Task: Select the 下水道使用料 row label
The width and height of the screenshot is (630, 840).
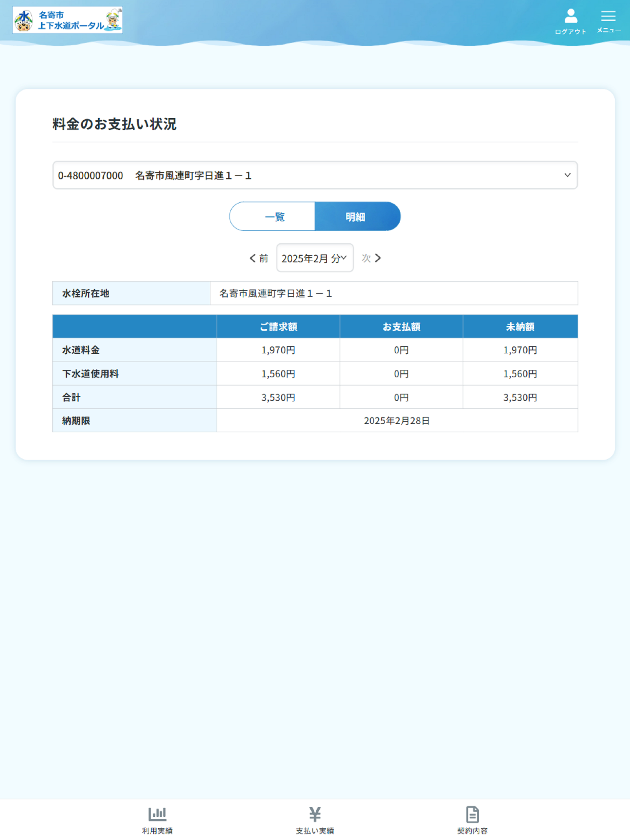Action: (x=134, y=374)
